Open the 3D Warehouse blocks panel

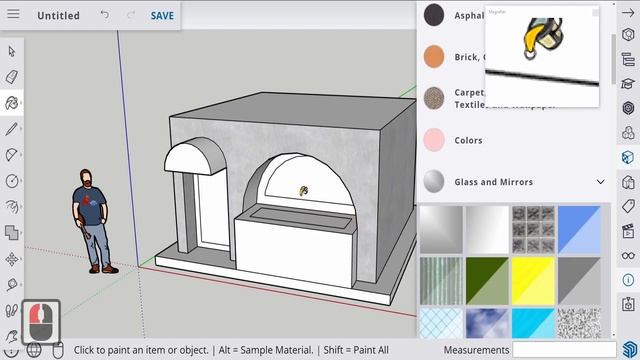tap(628, 133)
